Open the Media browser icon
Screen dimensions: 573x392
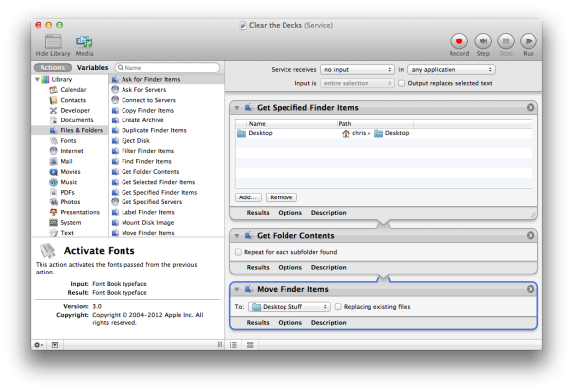pos(84,41)
